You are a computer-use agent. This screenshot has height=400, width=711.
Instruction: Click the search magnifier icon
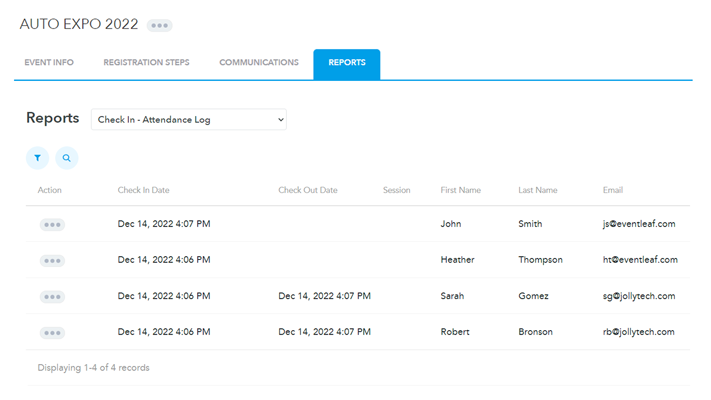pos(66,158)
